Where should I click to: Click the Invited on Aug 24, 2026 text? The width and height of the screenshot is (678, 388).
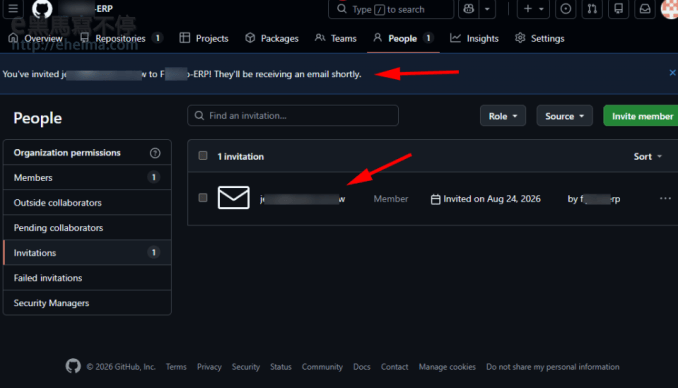click(x=492, y=199)
